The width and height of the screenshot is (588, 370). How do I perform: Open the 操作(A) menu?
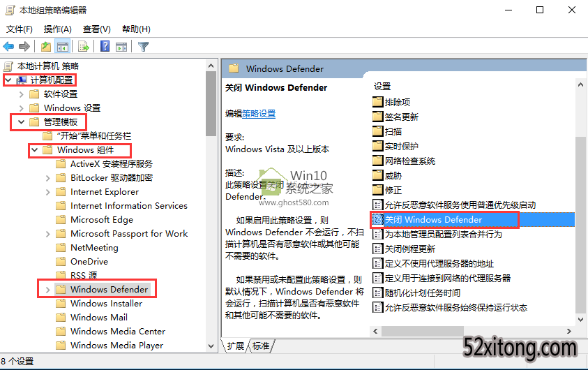57,29
